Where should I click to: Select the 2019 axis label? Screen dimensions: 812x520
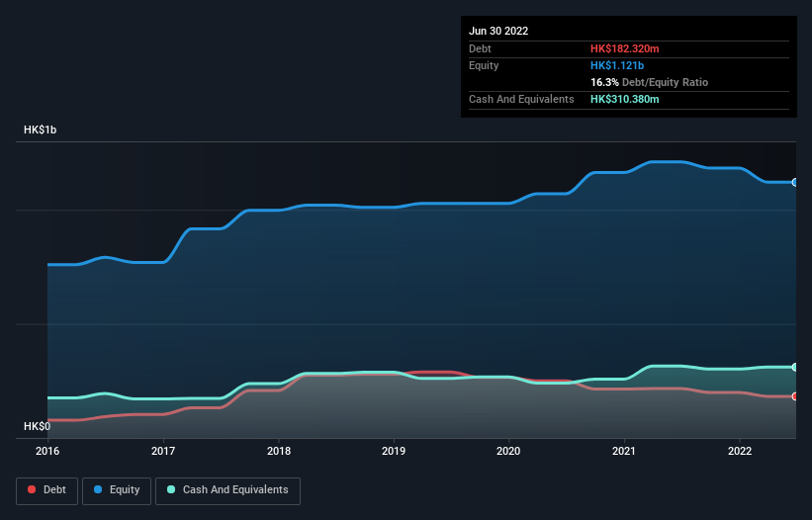[394, 451]
